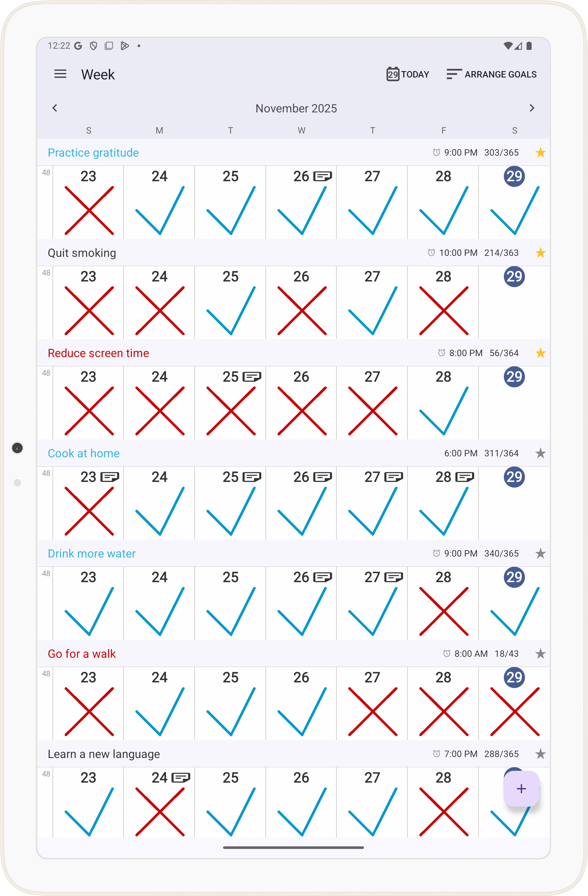Screen dimensions: 588x896
Task: Open note icon on Reduce screen time day 25
Action: click(252, 377)
